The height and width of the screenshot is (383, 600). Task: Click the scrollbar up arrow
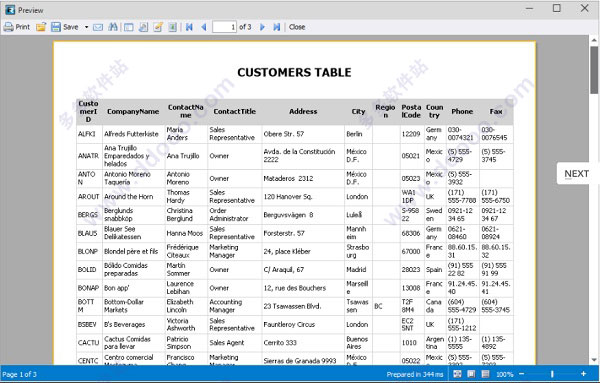tap(594, 40)
